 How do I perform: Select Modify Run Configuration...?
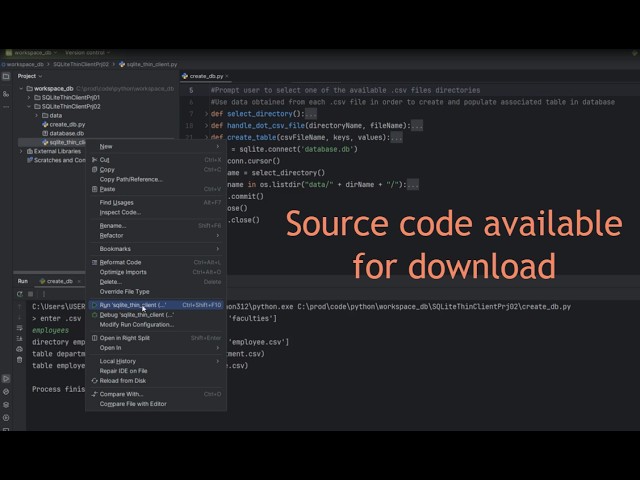point(156,324)
